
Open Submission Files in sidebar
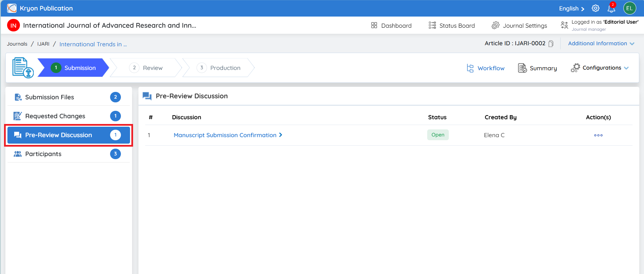point(69,97)
